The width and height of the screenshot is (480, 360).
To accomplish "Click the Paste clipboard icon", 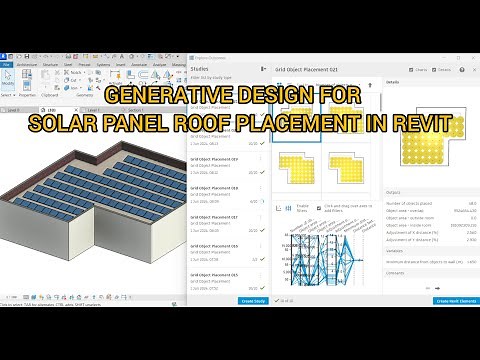I will 45,75.
